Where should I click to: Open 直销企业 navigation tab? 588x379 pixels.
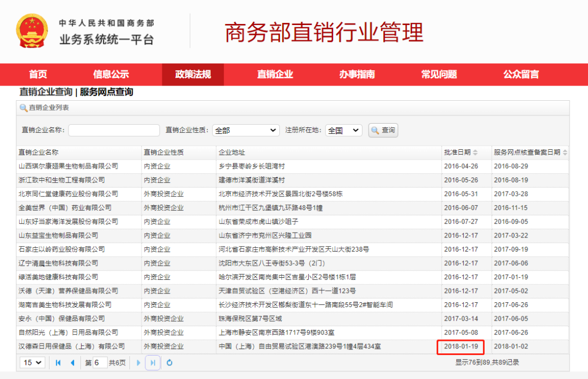click(x=275, y=75)
